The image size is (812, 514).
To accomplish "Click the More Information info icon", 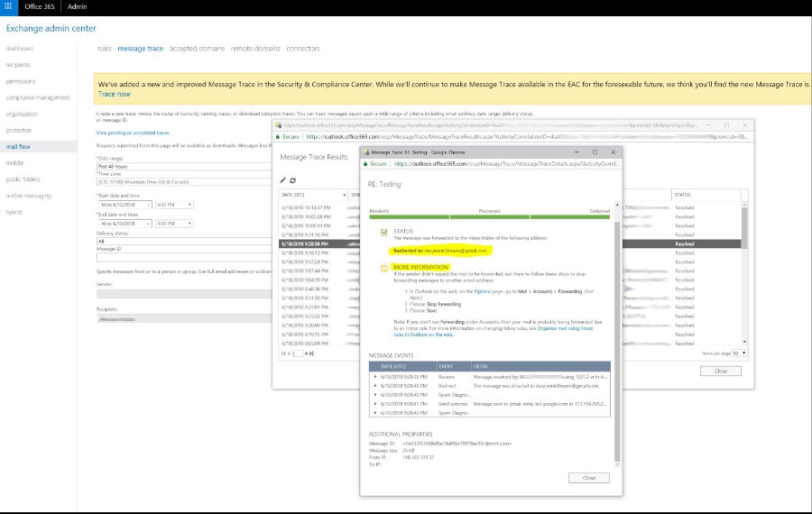I will pyautogui.click(x=384, y=268).
